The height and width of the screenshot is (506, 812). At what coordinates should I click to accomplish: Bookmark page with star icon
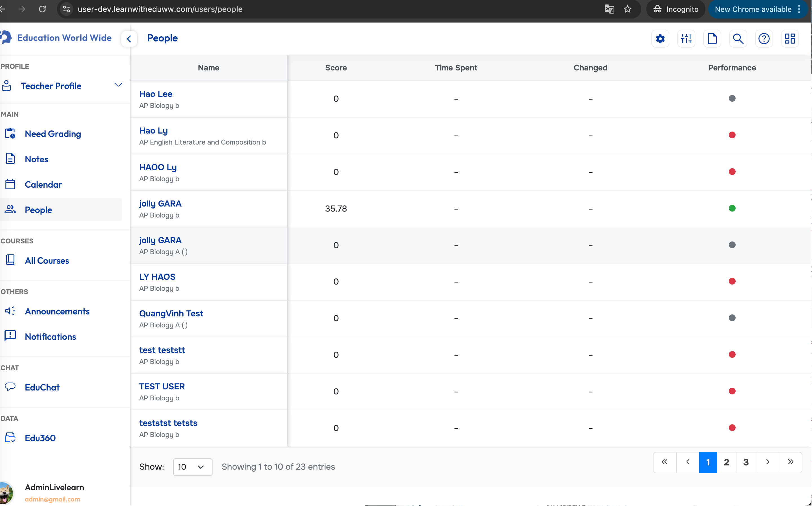[x=628, y=9]
